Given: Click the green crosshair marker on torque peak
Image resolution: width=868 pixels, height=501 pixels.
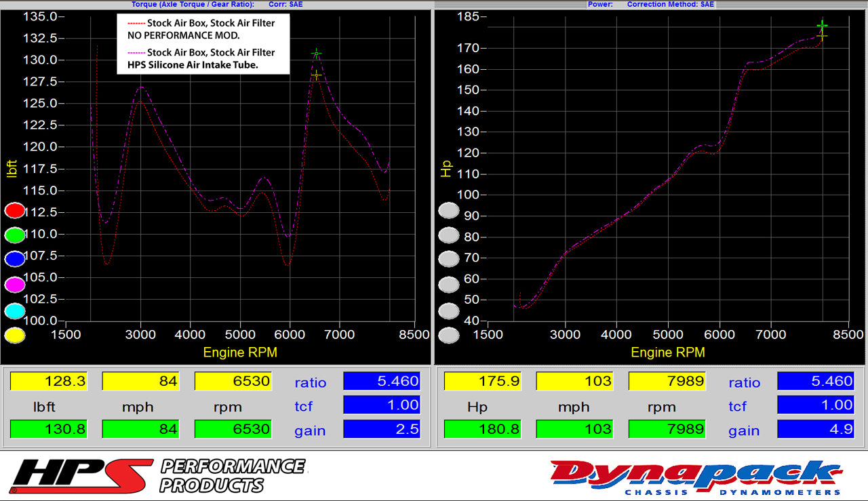Looking at the screenshot, I should coord(315,53).
